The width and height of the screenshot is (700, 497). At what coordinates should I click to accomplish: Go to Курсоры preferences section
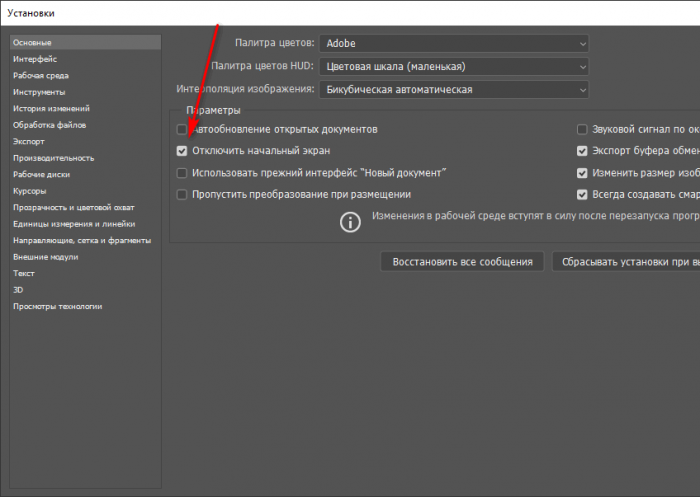[29, 191]
